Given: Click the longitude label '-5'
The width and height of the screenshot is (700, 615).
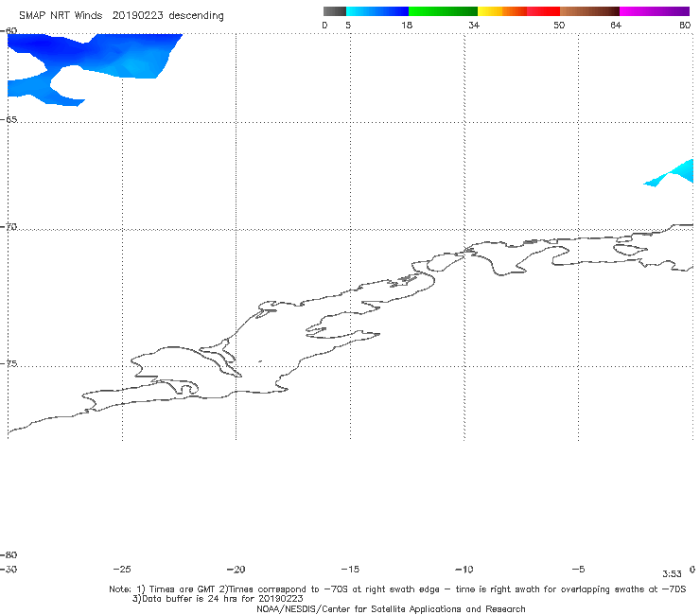Looking at the screenshot, I should [x=578, y=569].
